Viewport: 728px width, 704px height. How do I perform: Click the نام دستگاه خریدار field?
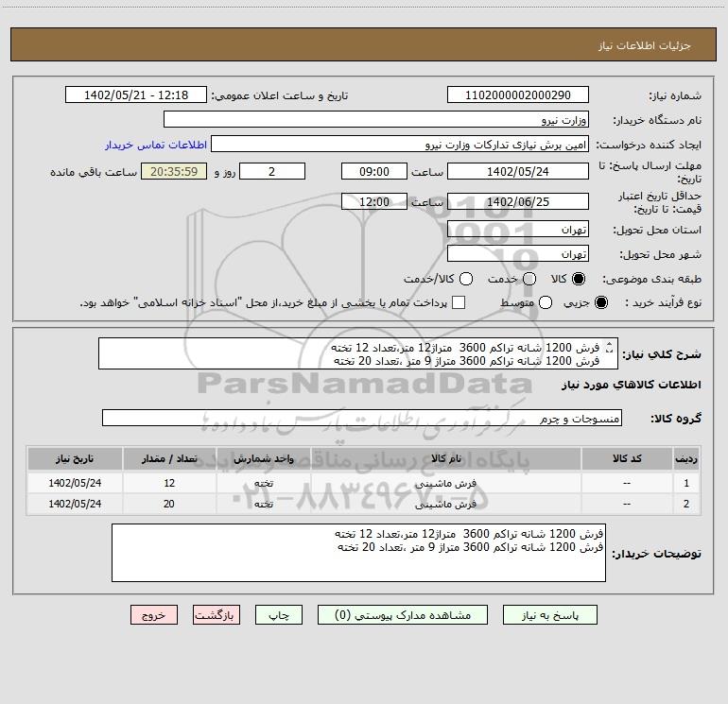pos(376,119)
